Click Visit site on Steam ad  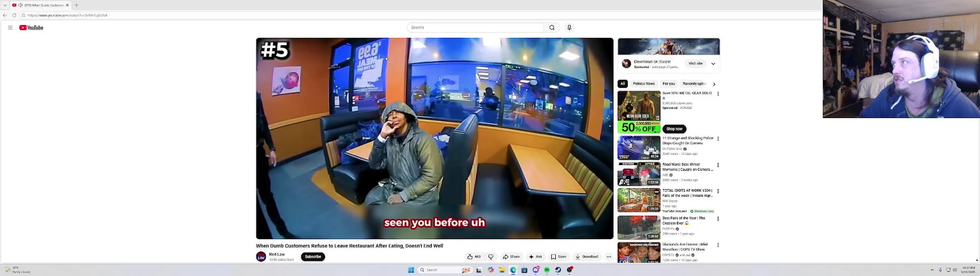pos(695,63)
